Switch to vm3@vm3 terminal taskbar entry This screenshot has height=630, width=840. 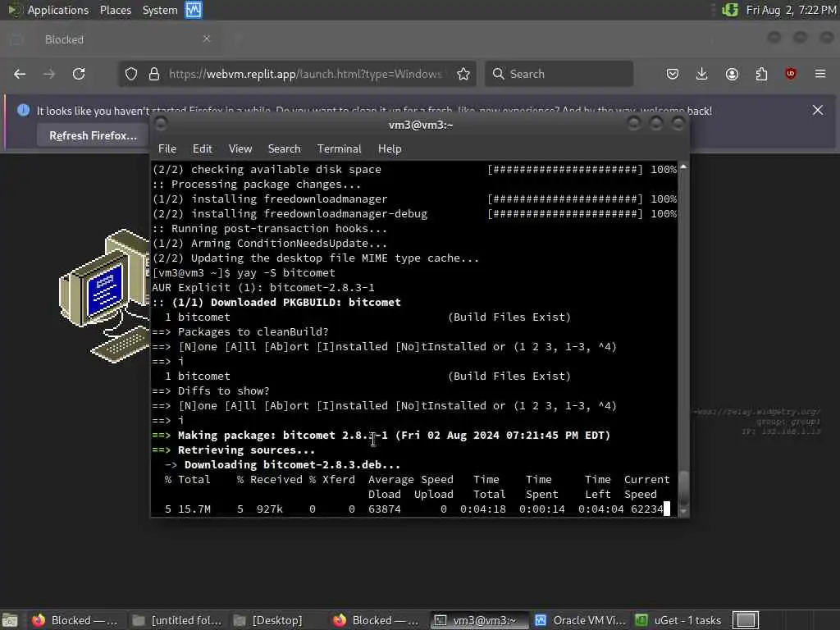478,620
